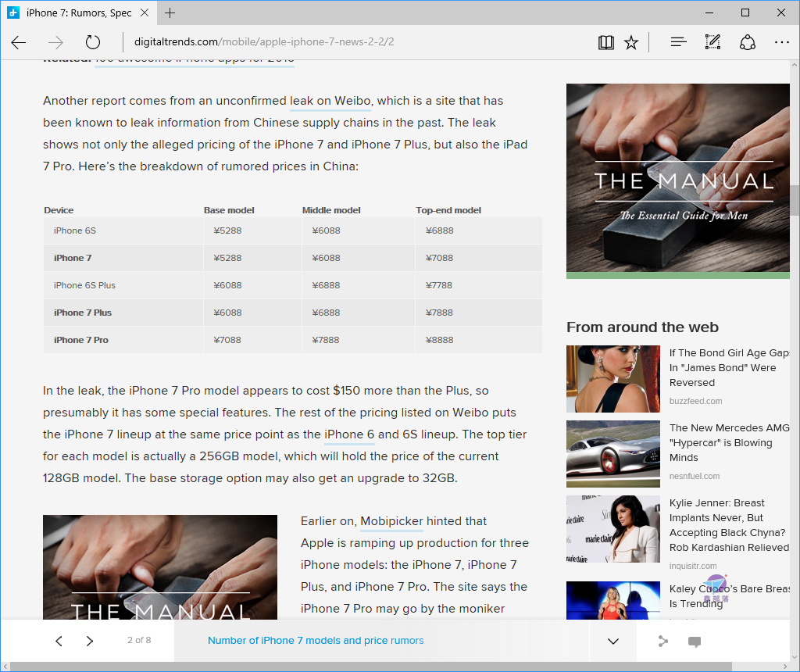The height and width of the screenshot is (672, 800).
Task: Open the 'iPhone 6' link
Action: click(x=349, y=434)
